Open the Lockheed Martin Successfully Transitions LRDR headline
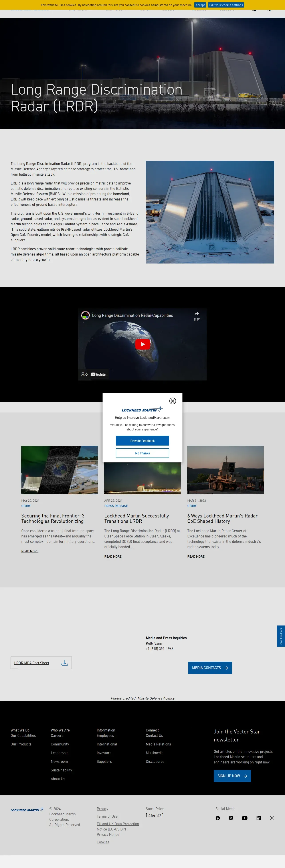 137,518
